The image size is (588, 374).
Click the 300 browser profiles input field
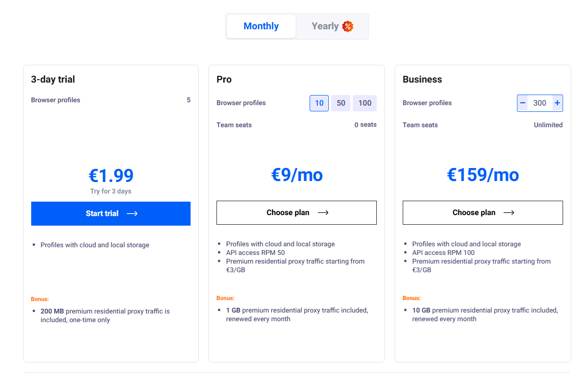pyautogui.click(x=540, y=103)
